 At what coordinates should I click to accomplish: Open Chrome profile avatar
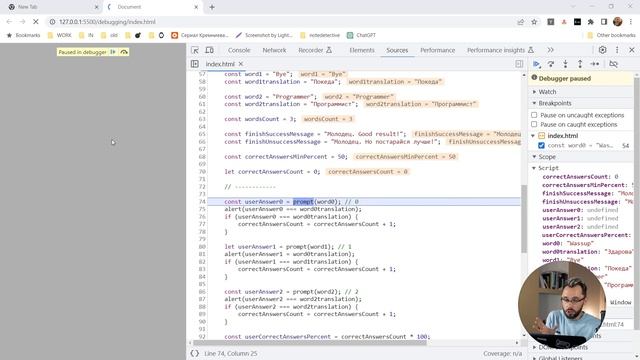[618, 22]
